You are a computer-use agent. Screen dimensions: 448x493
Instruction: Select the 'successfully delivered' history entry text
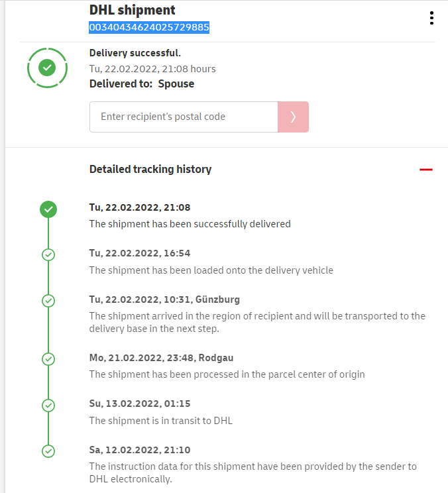190,224
